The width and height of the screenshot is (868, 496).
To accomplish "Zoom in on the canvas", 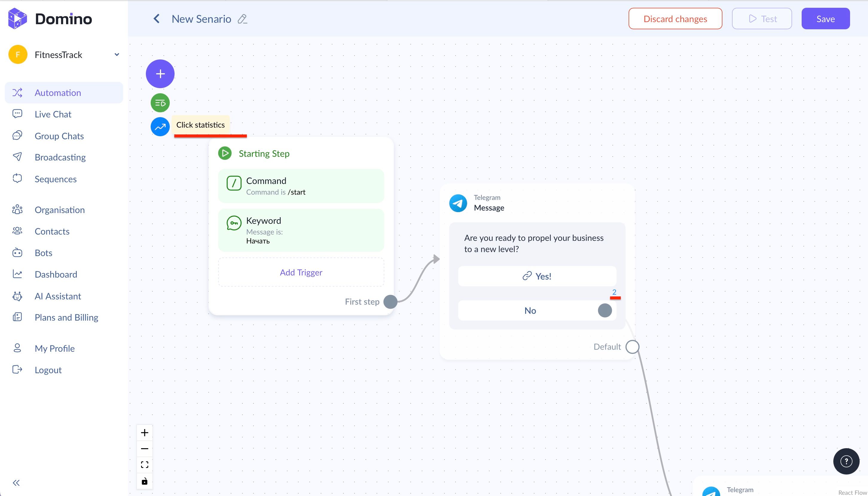I will click(x=144, y=433).
